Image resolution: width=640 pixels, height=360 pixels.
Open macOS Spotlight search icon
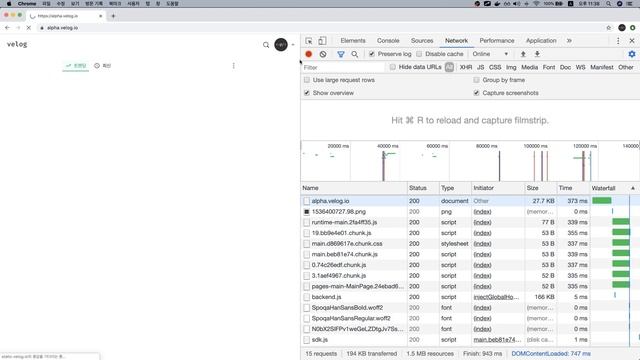[x=609, y=3]
